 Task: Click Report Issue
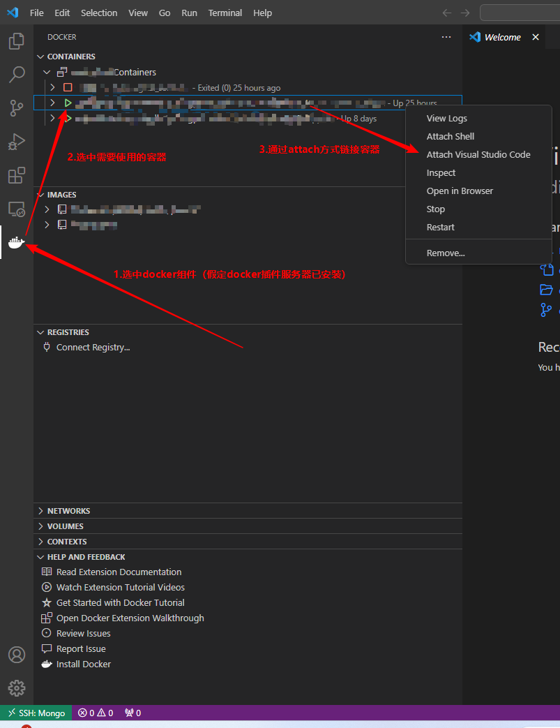[81, 648]
